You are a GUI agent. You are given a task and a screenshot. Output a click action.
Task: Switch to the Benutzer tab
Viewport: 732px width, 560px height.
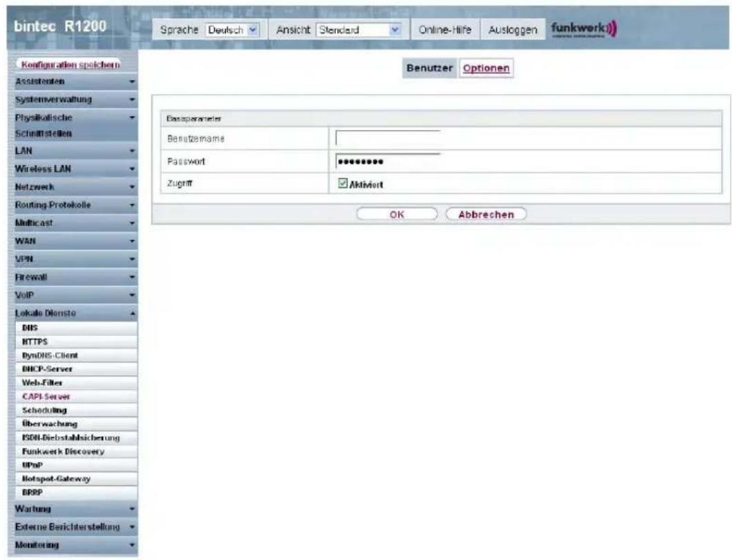(429, 68)
